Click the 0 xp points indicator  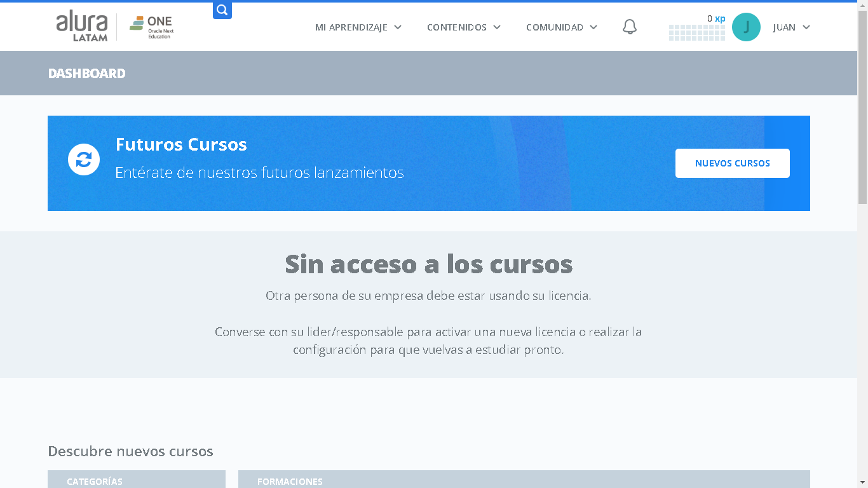(716, 18)
